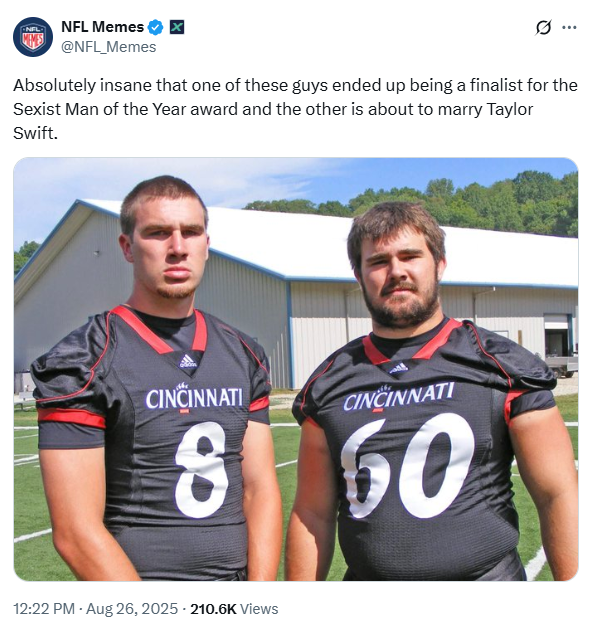This screenshot has height=634, width=594.
Task: Click the tweet text about Taylor Swift
Action: click(x=295, y=109)
